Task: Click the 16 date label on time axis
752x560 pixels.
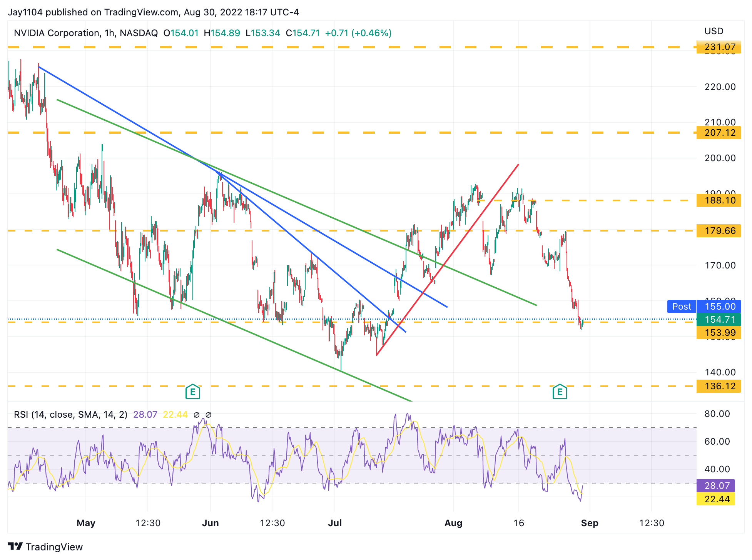Action: point(519,523)
